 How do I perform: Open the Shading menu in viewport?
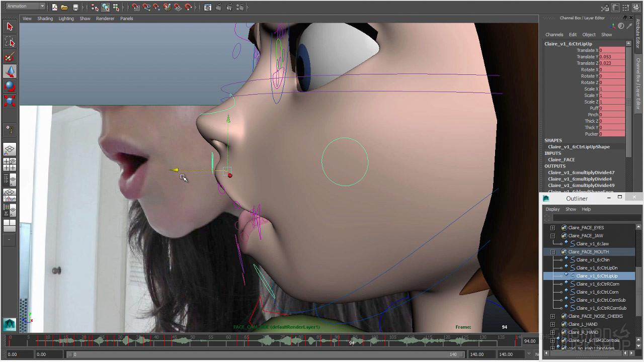[45, 19]
